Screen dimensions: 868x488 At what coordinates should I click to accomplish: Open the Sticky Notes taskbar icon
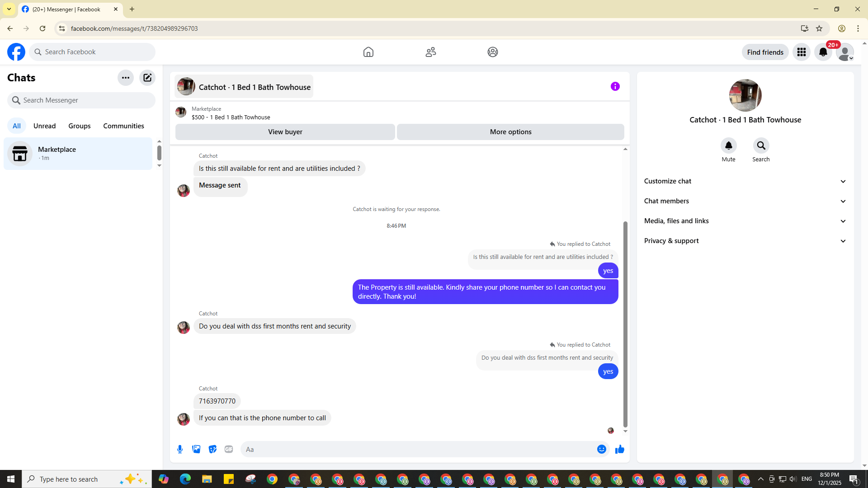coord(229,479)
